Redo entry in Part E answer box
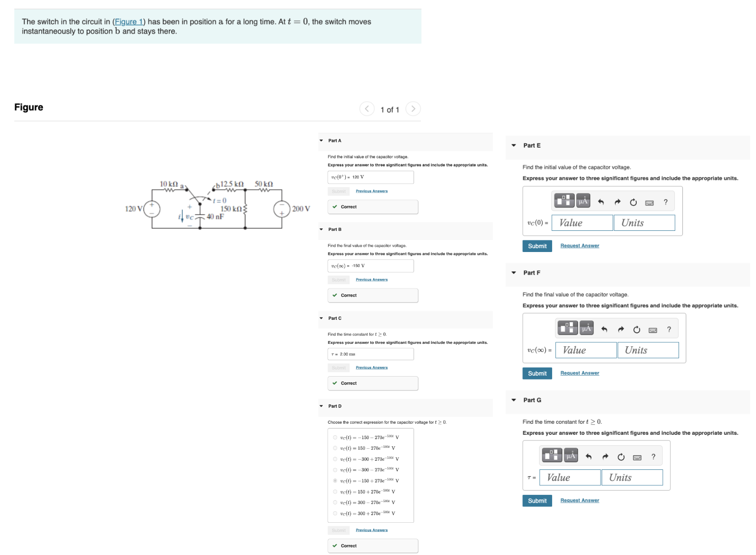 coord(617,202)
